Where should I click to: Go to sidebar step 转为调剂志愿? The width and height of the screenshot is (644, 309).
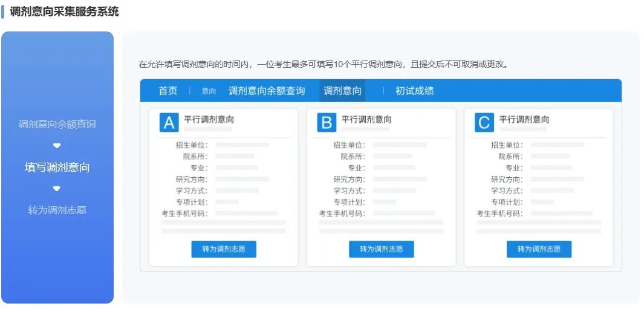click(57, 210)
